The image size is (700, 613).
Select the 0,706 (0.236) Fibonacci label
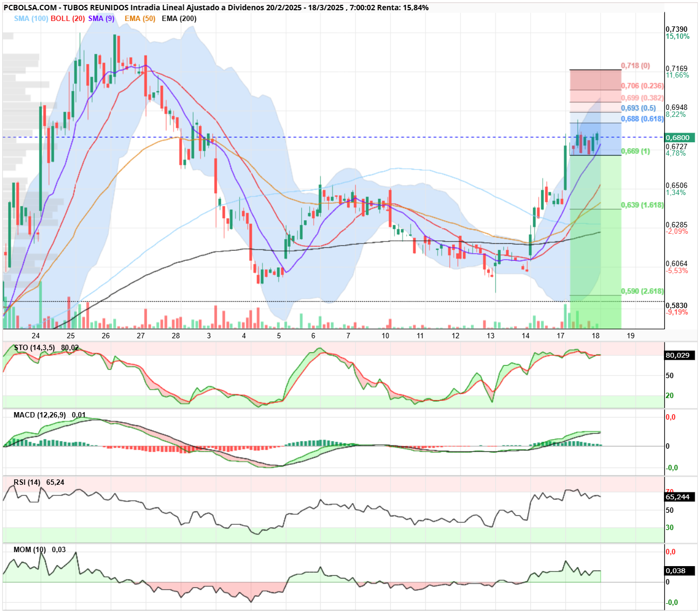click(x=642, y=86)
